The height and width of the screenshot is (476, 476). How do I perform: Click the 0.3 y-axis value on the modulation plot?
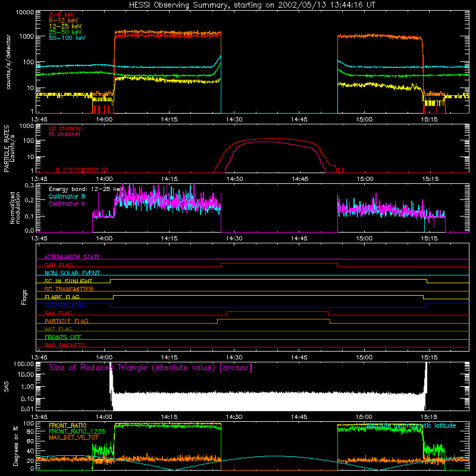(x=29, y=186)
